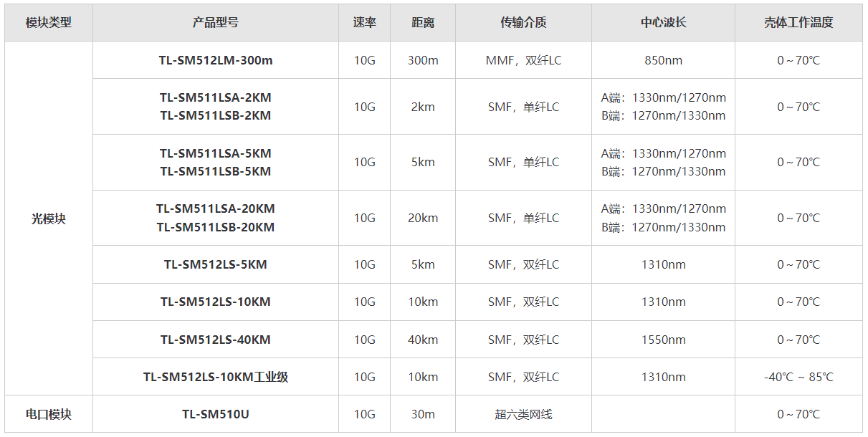
Task: Click the 模块类型 column header
Action: click(49, 22)
